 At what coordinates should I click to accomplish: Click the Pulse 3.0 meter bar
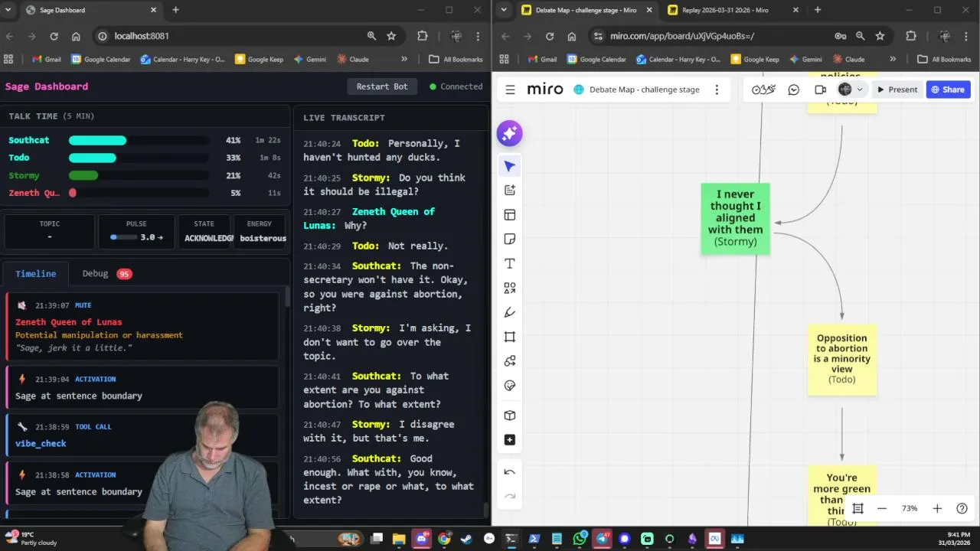pos(123,237)
